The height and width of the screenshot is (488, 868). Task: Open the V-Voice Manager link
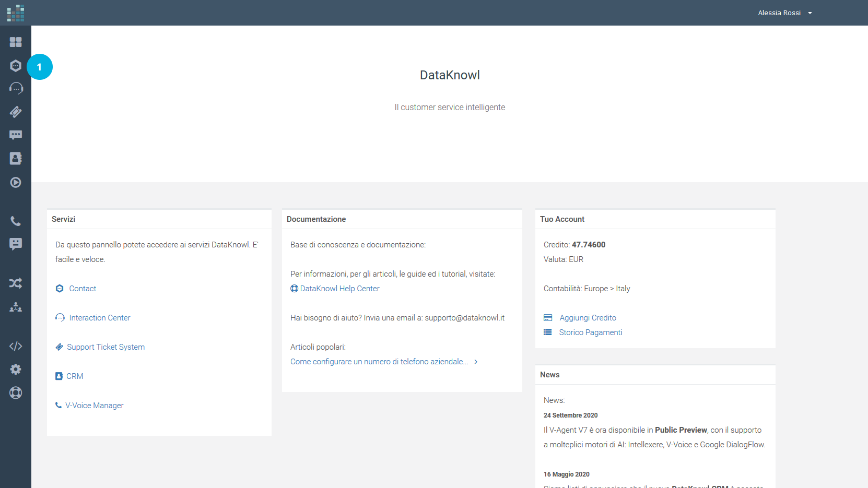click(x=95, y=406)
